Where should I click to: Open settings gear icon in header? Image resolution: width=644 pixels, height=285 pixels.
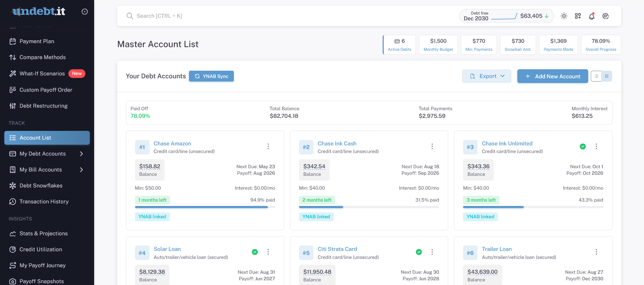[x=606, y=16]
